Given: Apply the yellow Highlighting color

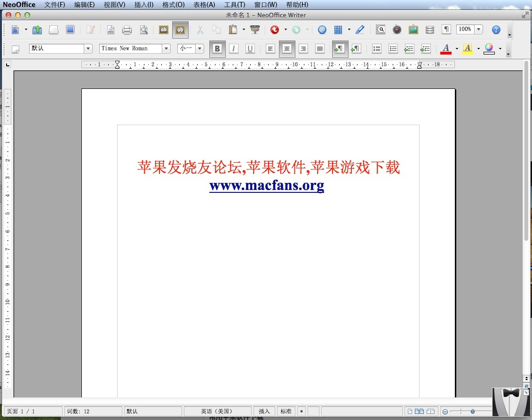Looking at the screenshot, I should pos(468,49).
